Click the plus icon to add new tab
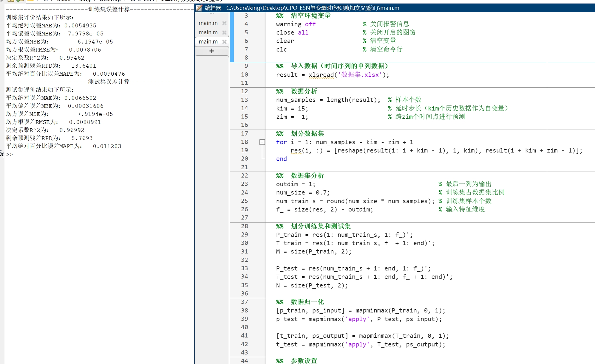Image resolution: width=595 pixels, height=364 pixels. click(212, 51)
